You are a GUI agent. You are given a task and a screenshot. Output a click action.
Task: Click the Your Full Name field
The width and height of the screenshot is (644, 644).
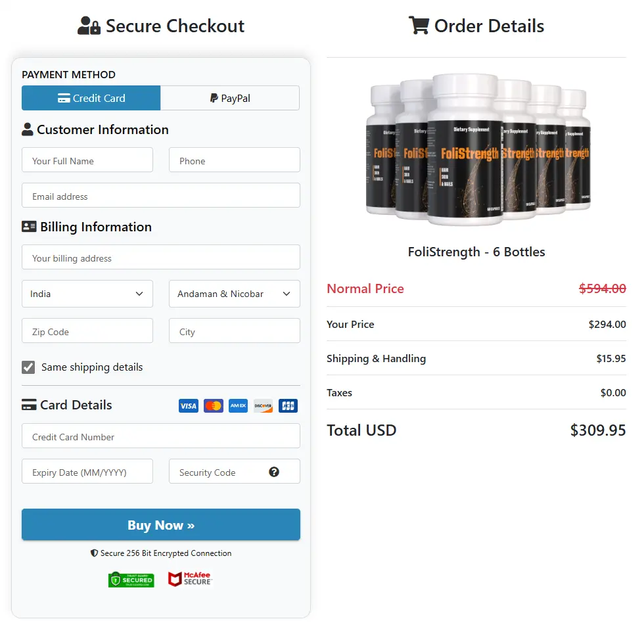pos(87,160)
